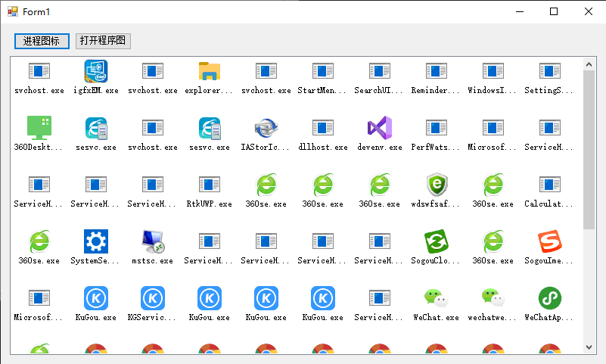Select the wdswfsaf... shield icon
Image resolution: width=606 pixels, height=364 pixels.
click(437, 185)
